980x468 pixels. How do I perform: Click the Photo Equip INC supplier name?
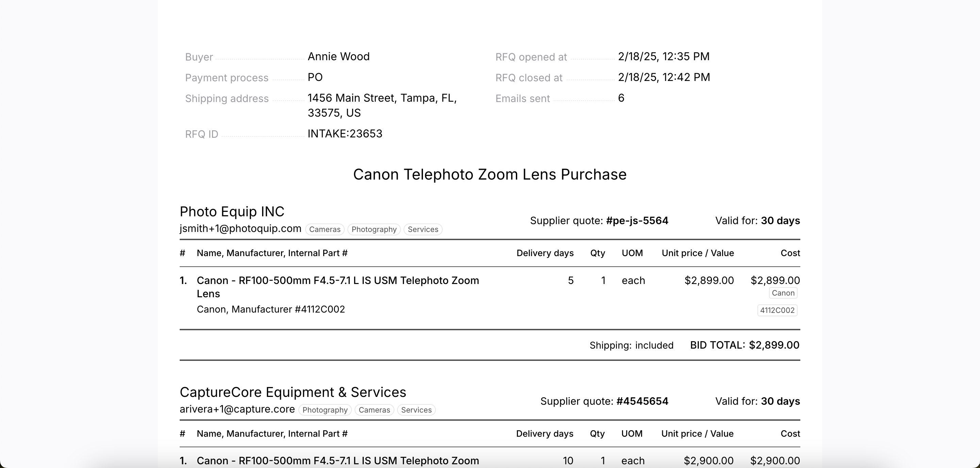[x=232, y=212]
